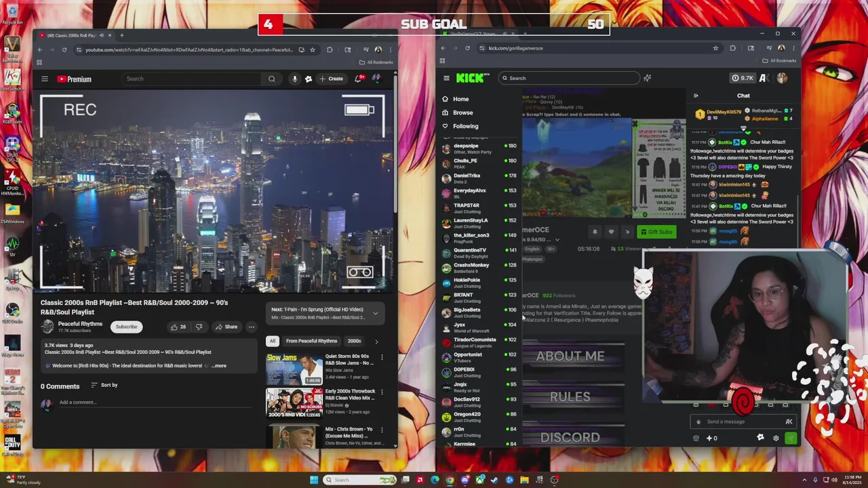Open comments Sort by menu
The image size is (868, 488).
point(104,385)
